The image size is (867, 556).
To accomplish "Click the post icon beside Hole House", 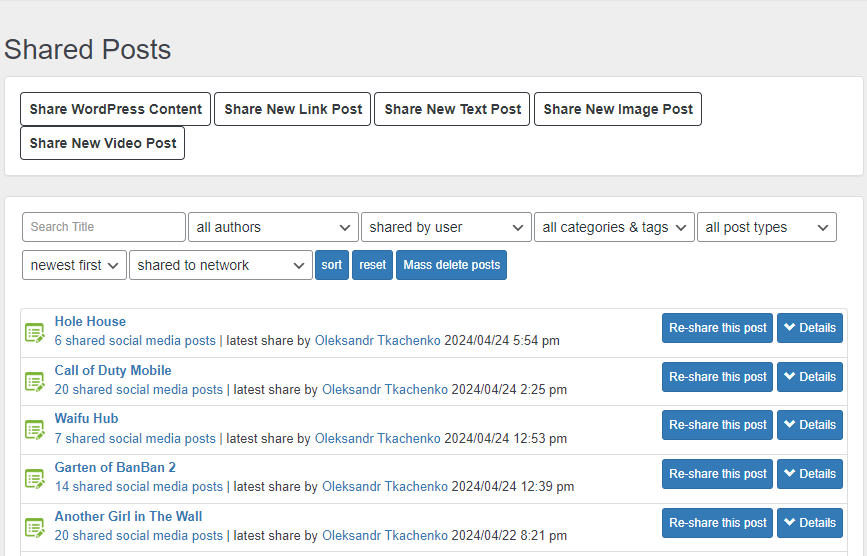I will (35, 332).
